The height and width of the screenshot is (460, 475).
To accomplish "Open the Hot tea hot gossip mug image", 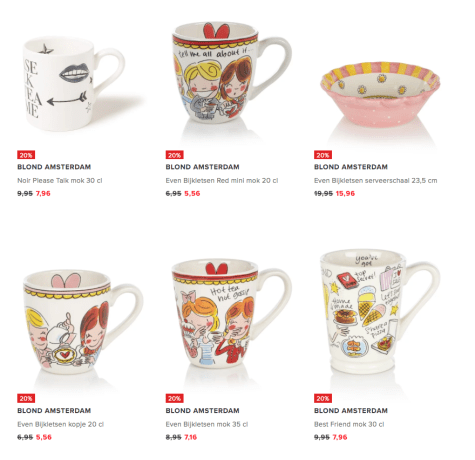I will [232, 315].
